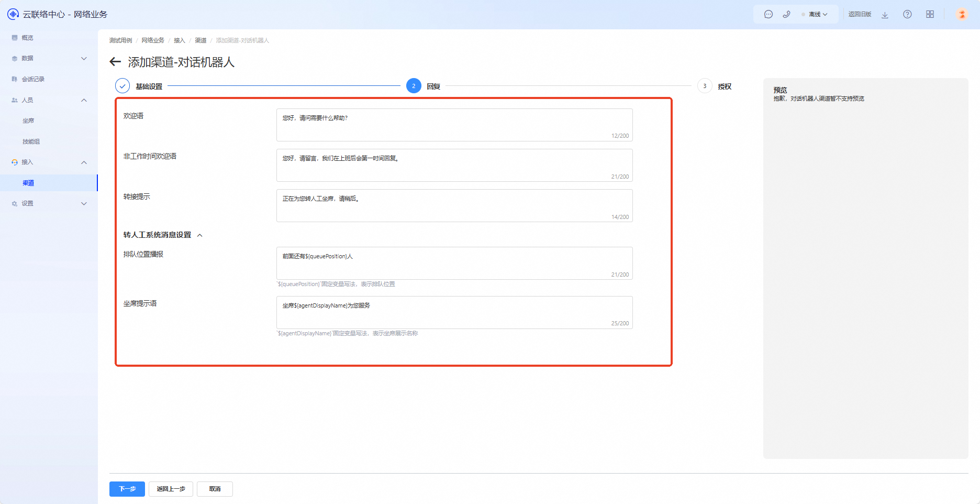Open 测试用例 in the breadcrumb
The height and width of the screenshot is (504, 980).
coord(120,40)
